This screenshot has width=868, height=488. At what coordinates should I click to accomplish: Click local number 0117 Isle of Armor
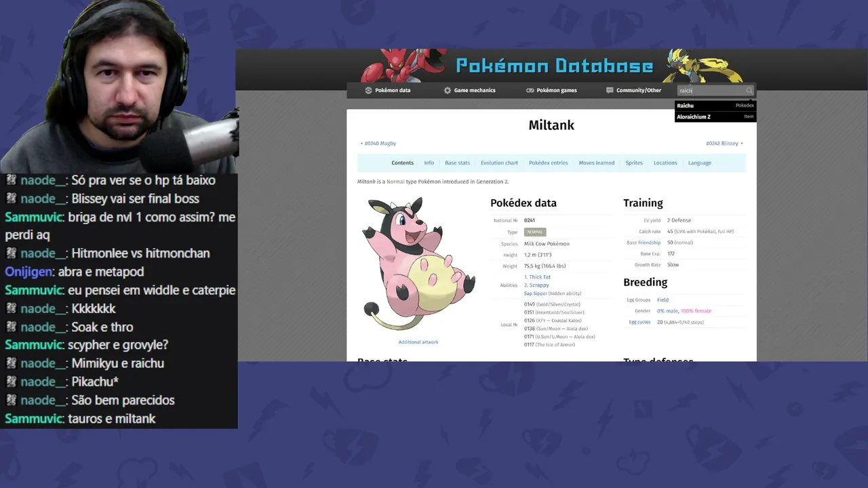(549, 345)
